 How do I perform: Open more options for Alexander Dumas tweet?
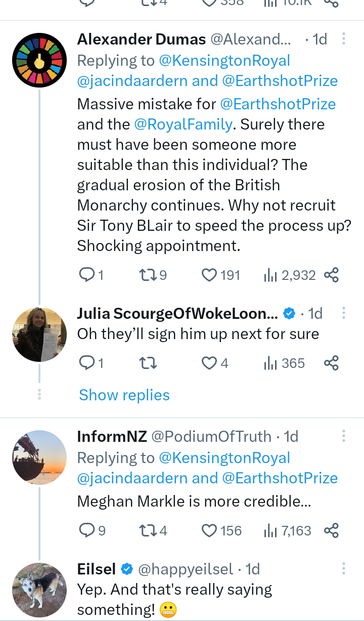(x=344, y=39)
